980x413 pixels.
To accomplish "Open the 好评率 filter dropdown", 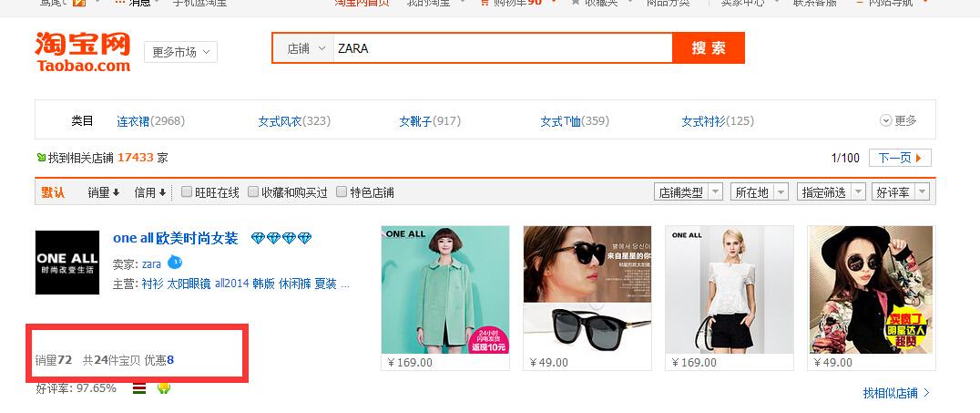I will click(900, 192).
